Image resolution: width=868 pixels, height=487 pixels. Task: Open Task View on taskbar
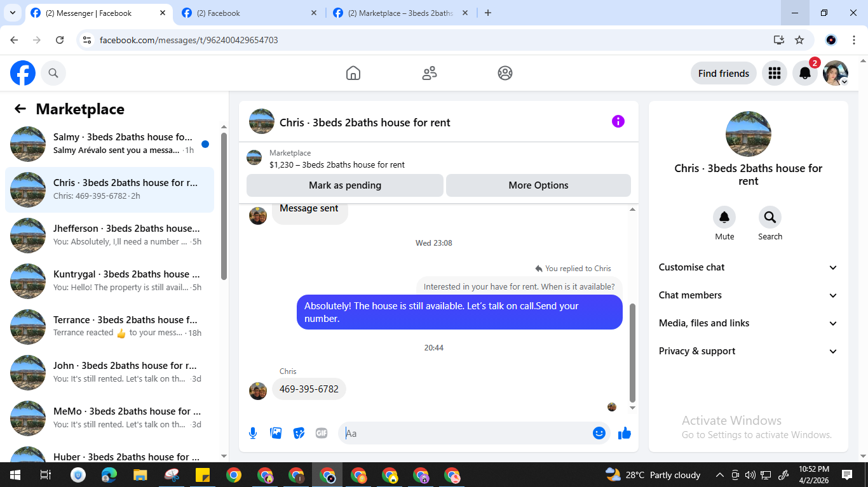click(x=46, y=475)
